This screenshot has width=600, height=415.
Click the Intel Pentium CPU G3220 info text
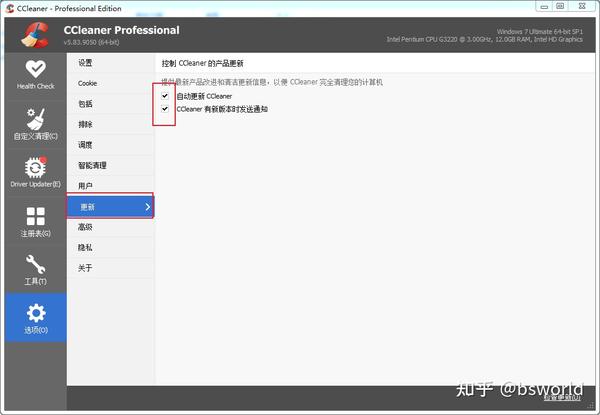point(484,39)
